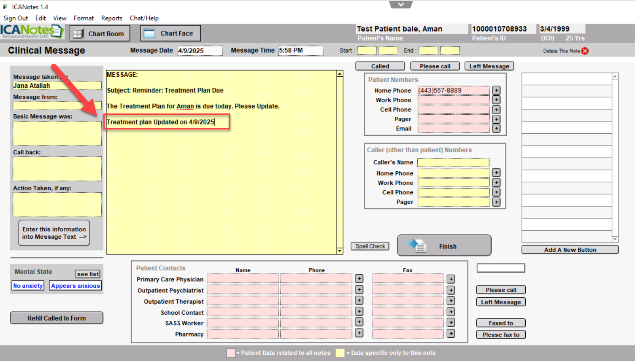Click the ICANotes logo
This screenshot has width=635, height=364.
pyautogui.click(x=32, y=31)
